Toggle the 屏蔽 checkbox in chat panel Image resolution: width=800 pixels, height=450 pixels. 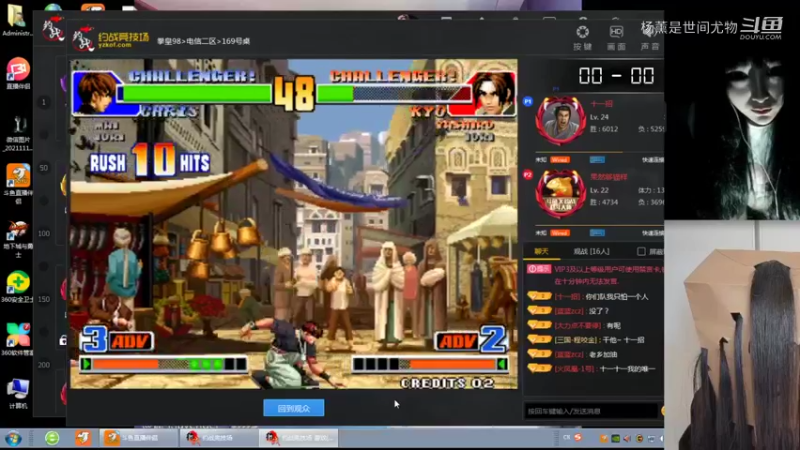[x=641, y=251]
